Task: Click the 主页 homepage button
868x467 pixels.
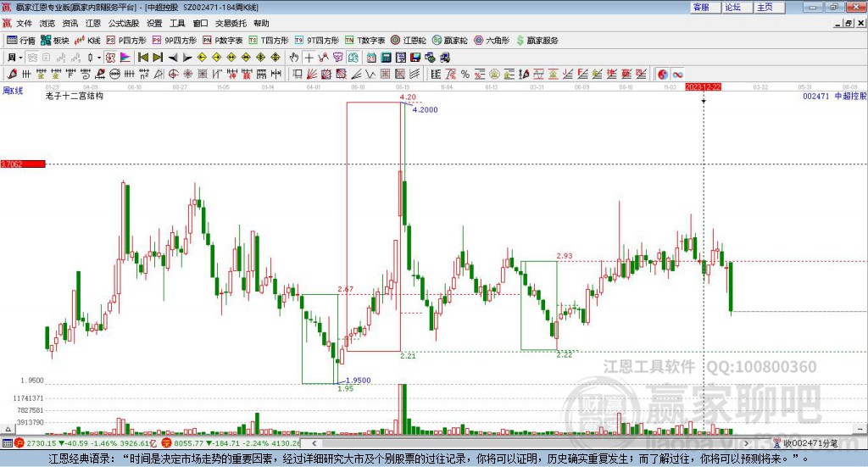Action: click(x=769, y=7)
